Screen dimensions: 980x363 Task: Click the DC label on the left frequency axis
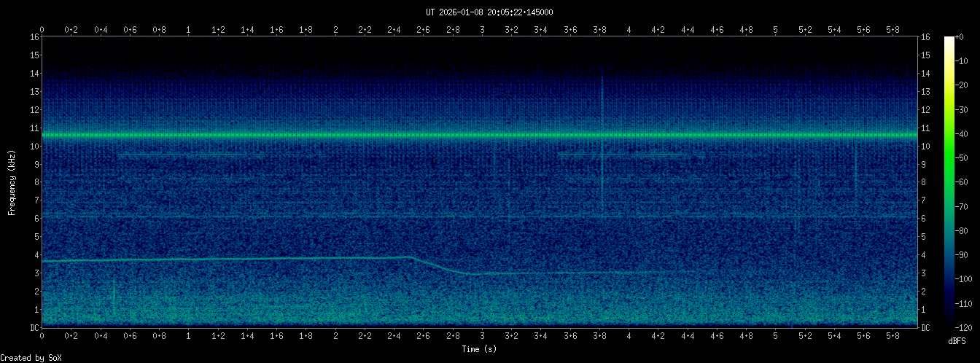(34, 327)
